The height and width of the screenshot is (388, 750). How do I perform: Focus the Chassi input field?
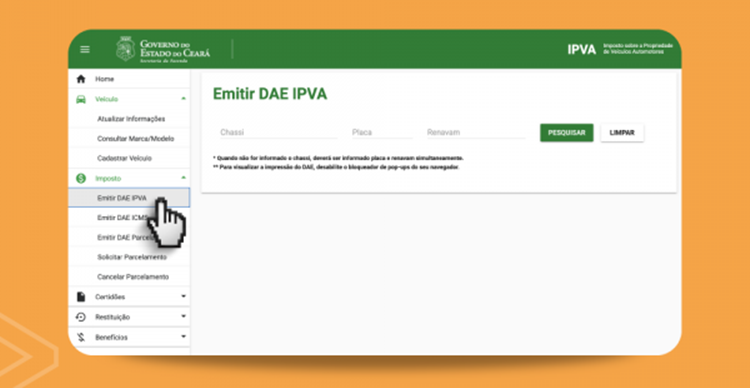coord(278,133)
